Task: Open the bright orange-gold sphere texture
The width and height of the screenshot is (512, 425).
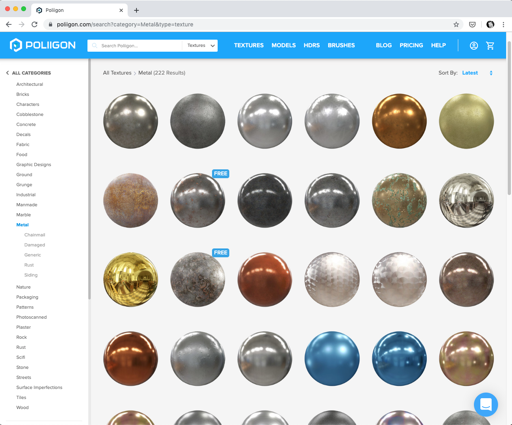Action: pos(399,121)
